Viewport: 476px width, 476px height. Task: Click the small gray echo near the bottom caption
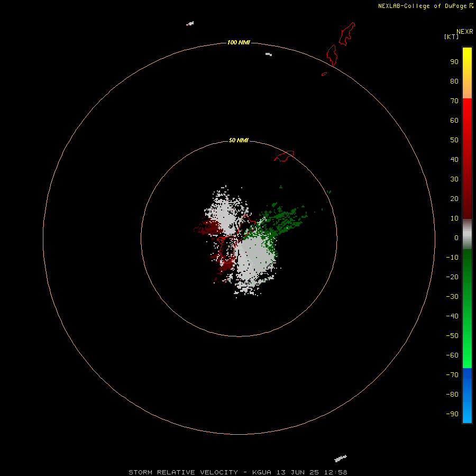[340, 459]
